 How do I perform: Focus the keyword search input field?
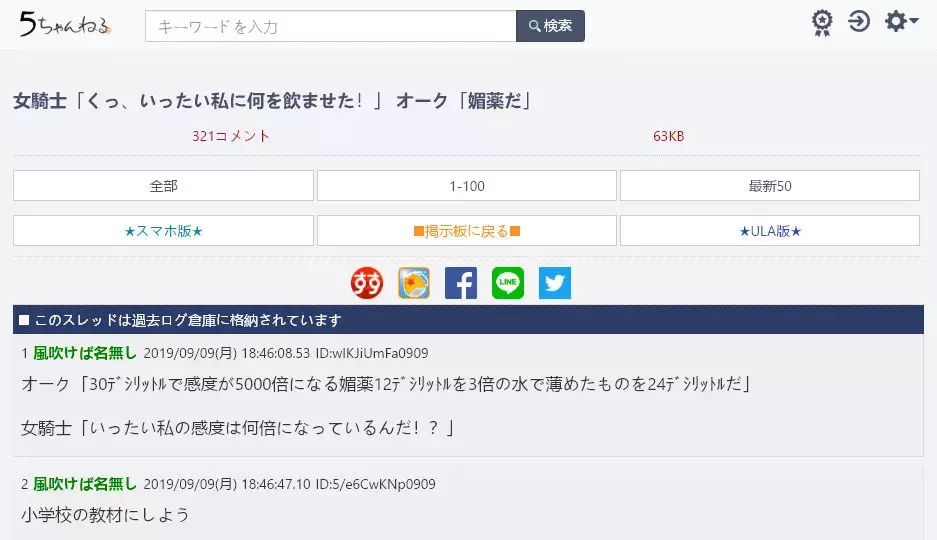tap(330, 26)
